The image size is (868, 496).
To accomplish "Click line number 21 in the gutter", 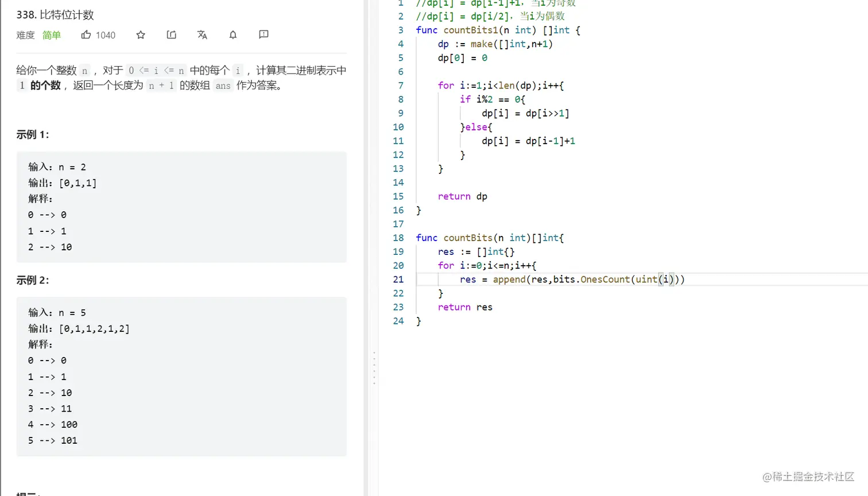I will point(398,280).
